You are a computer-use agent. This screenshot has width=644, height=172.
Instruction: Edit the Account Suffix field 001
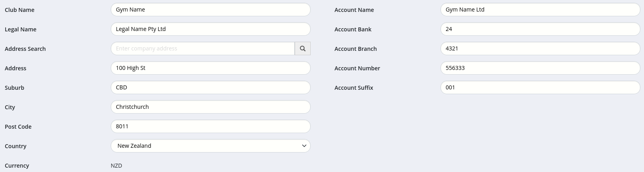[x=540, y=87]
